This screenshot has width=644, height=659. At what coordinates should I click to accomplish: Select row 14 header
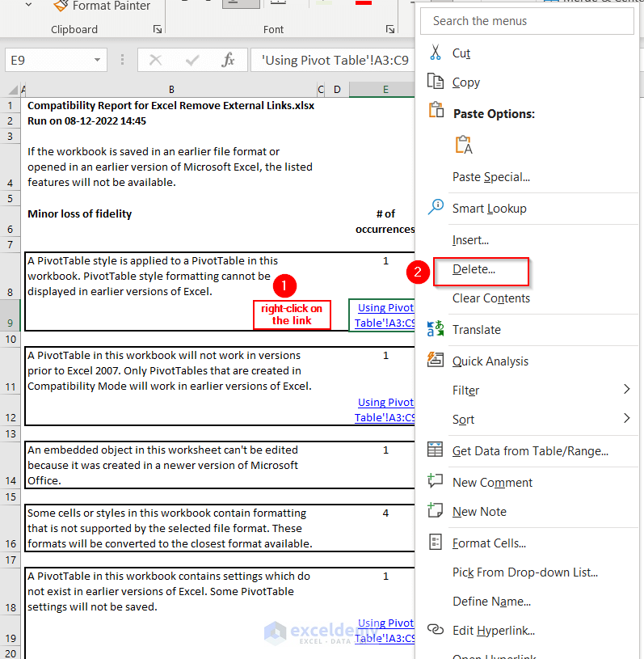(x=10, y=465)
